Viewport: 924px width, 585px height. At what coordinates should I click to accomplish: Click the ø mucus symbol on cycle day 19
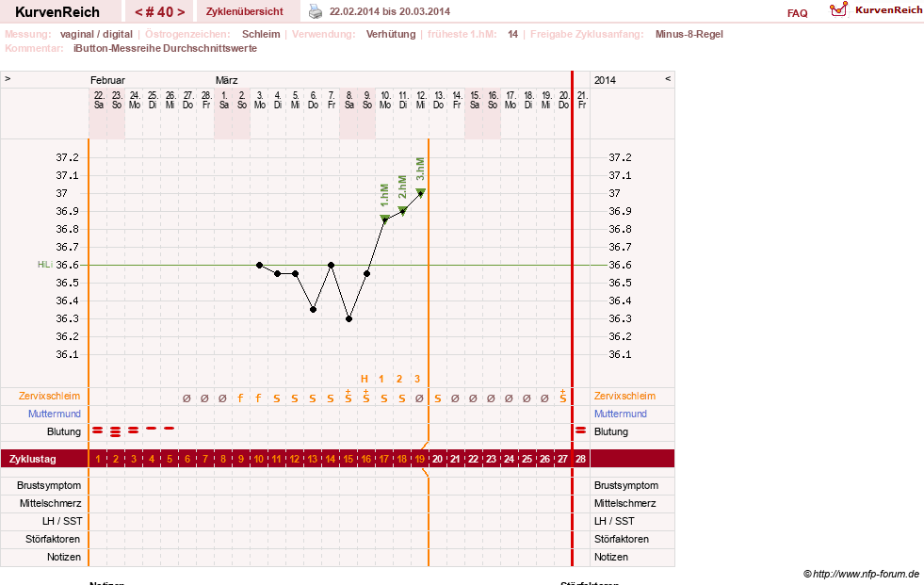click(419, 398)
